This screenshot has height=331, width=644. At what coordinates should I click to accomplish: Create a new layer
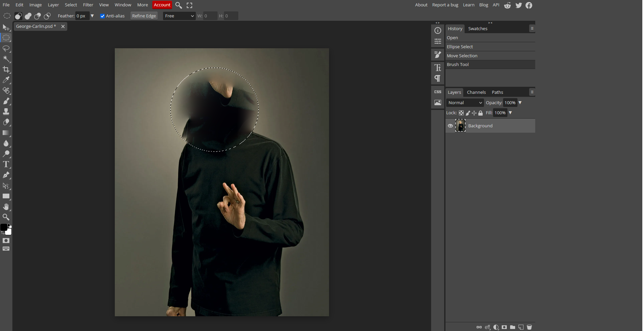click(521, 327)
